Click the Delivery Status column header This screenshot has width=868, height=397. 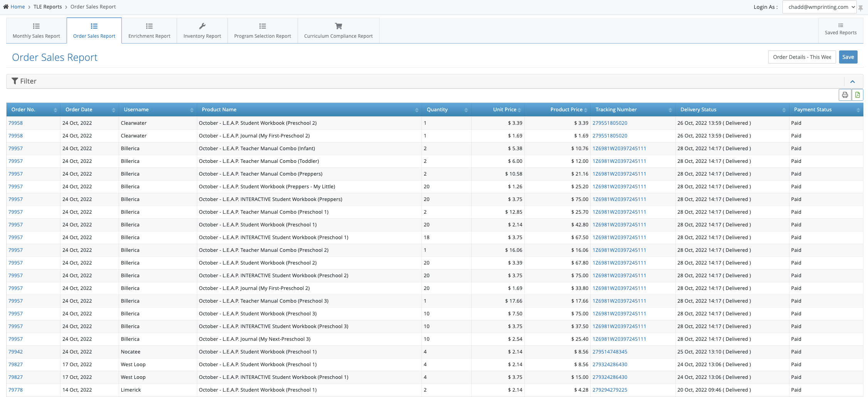732,110
